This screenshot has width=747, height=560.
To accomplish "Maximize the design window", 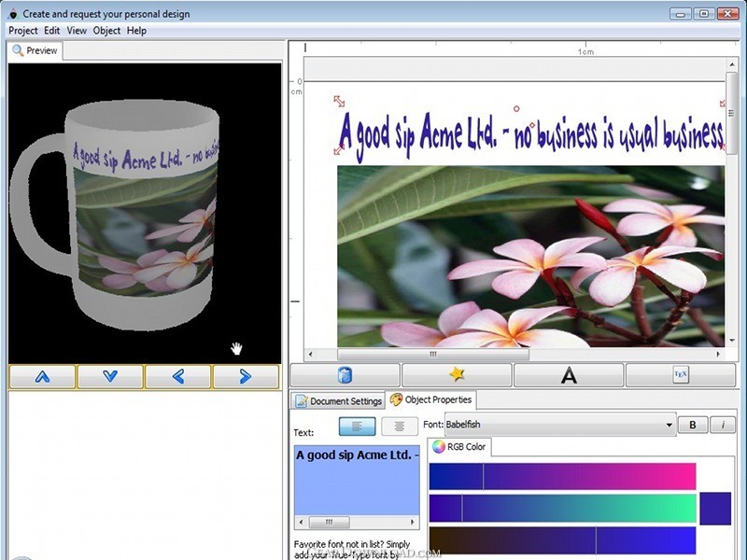I will pos(704,13).
